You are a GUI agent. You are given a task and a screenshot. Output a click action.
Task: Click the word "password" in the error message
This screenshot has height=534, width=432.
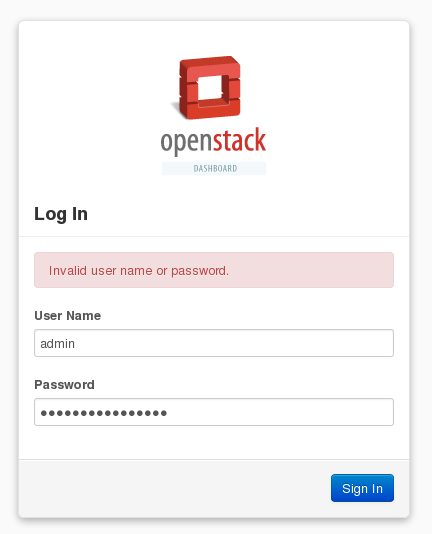199,271
